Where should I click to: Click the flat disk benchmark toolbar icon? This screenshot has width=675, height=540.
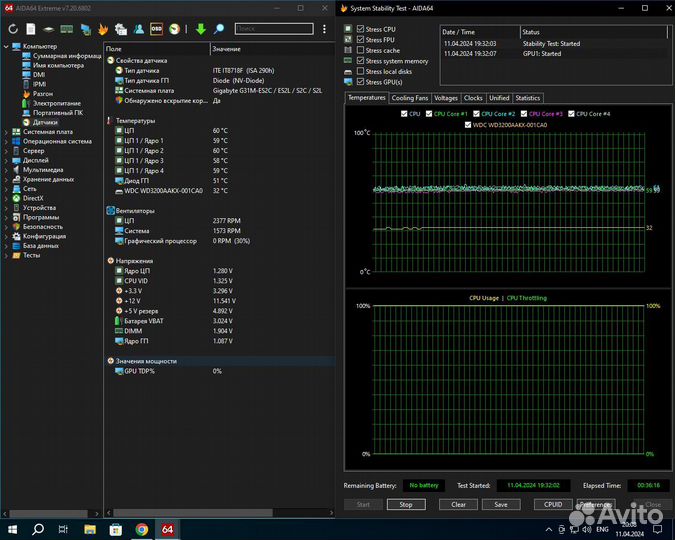click(x=48, y=29)
